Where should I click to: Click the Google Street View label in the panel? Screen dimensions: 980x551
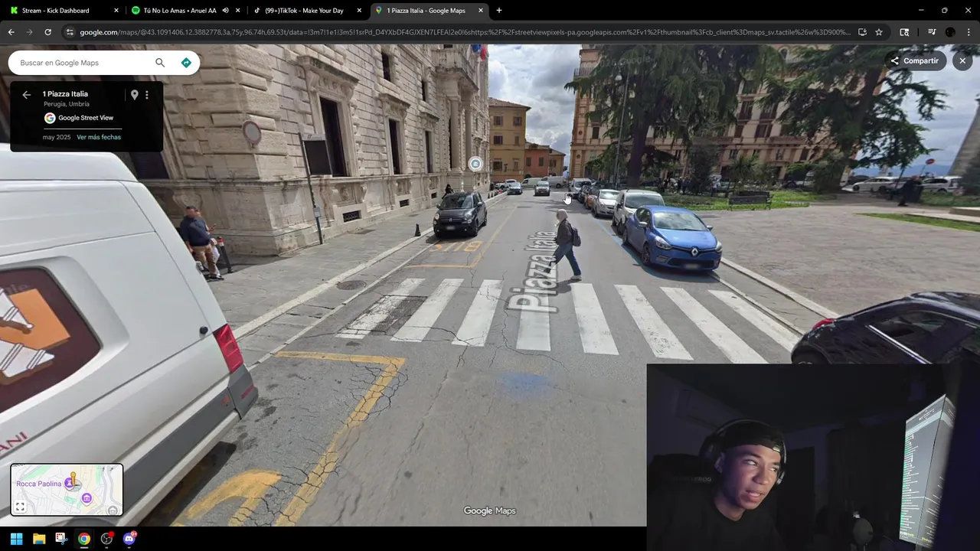tap(86, 118)
